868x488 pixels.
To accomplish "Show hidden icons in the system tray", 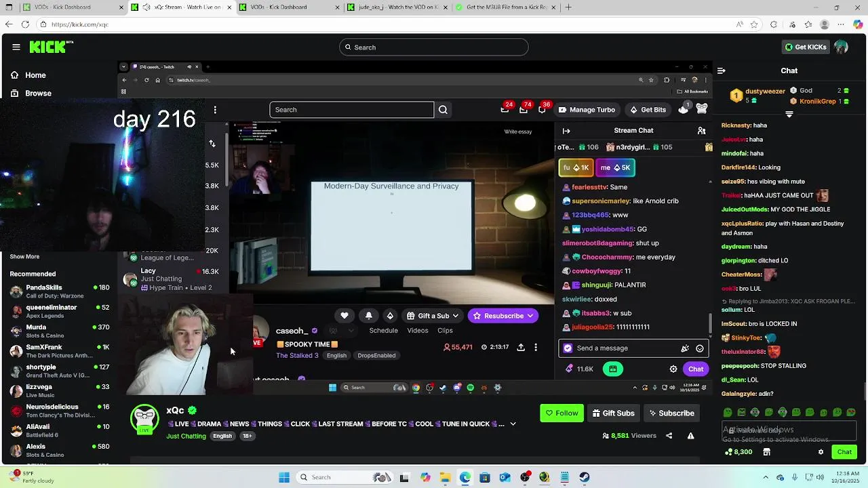I will pyautogui.click(x=766, y=477).
